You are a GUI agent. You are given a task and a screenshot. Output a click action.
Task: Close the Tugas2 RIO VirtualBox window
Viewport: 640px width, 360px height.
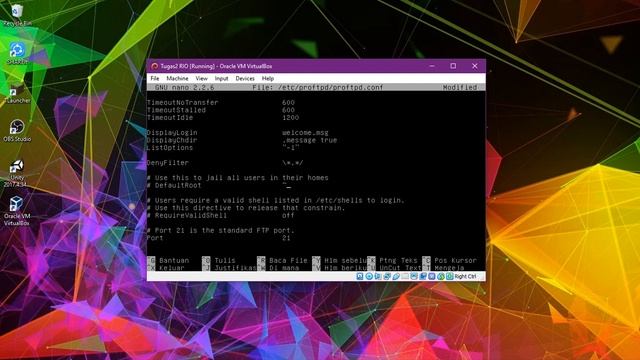475,66
